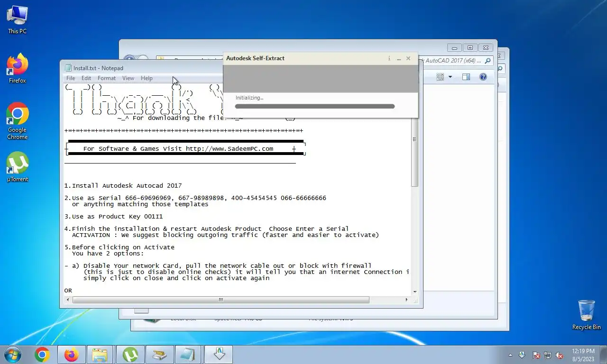Click Notepad horizontal scroll left arrow

[68, 300]
